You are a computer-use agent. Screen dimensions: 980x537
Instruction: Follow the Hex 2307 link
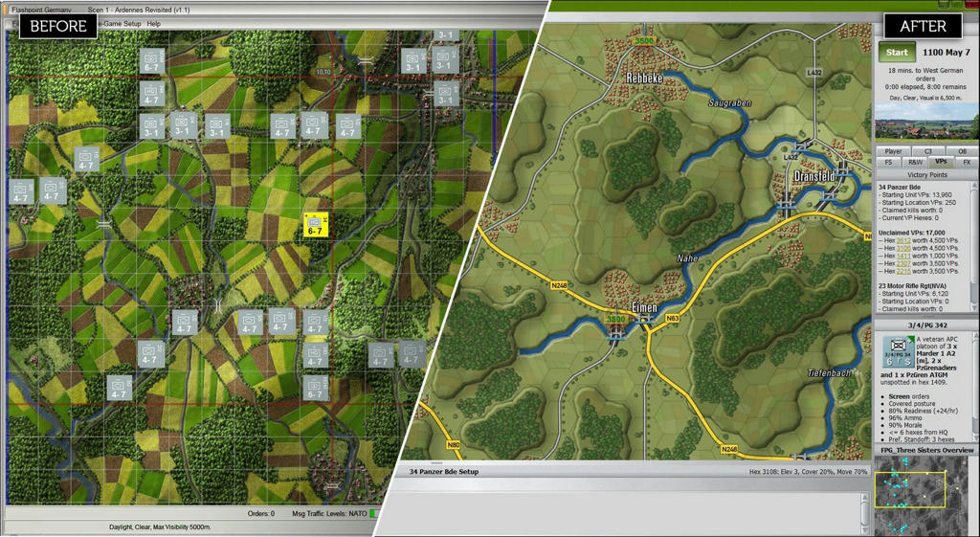click(x=903, y=264)
